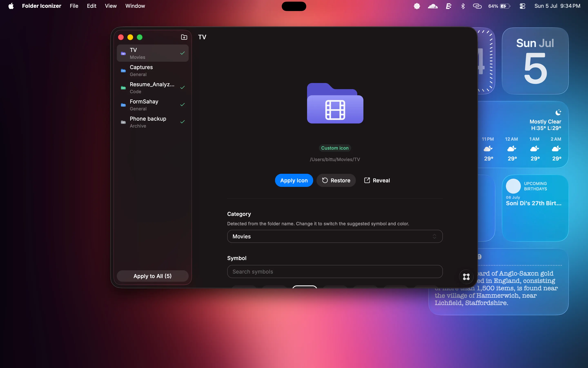The height and width of the screenshot is (368, 588).
Task: Click the checkmark on Resume_Analyz row
Action: coord(183,87)
